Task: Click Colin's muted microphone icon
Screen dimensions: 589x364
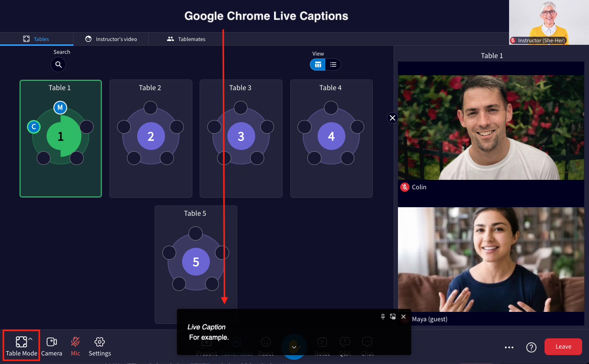Action: 404,187
